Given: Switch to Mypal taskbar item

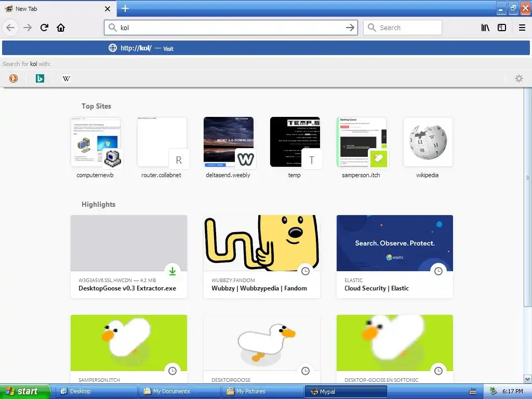Looking at the screenshot, I should [x=345, y=391].
